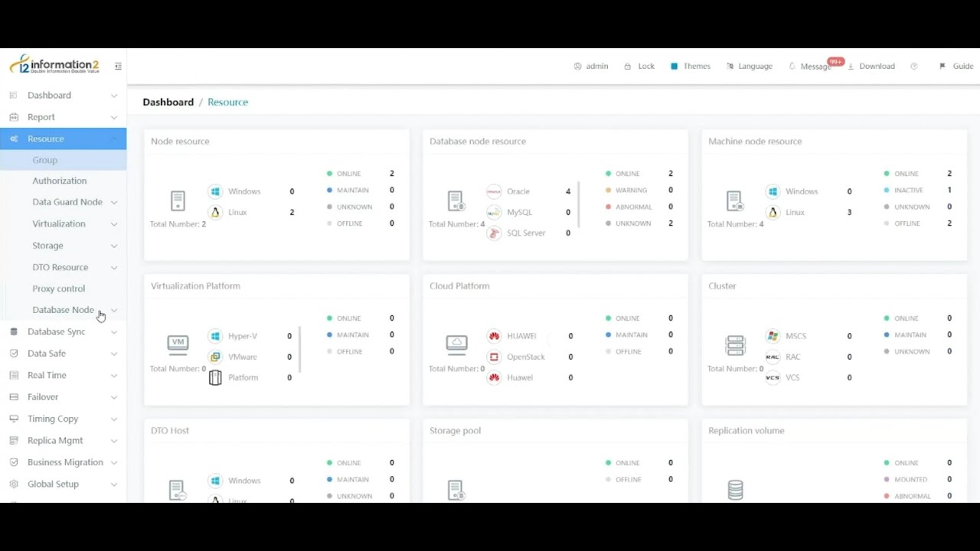Click the SQL Server icon

[x=494, y=233]
